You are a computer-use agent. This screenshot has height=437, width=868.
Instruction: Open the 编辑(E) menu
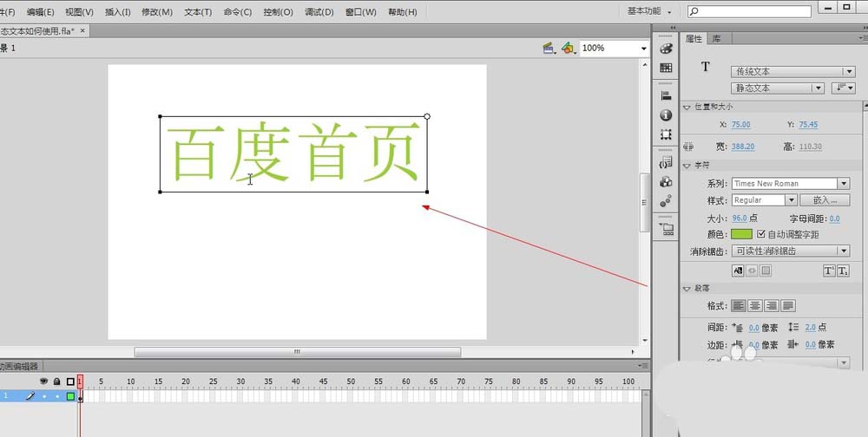pos(41,11)
